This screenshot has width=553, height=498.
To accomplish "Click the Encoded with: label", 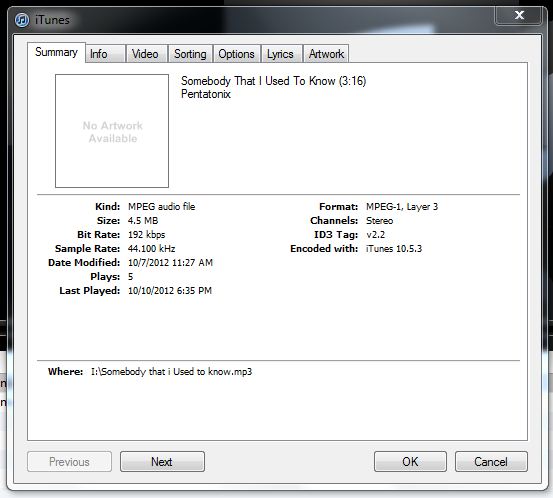I will point(324,249).
